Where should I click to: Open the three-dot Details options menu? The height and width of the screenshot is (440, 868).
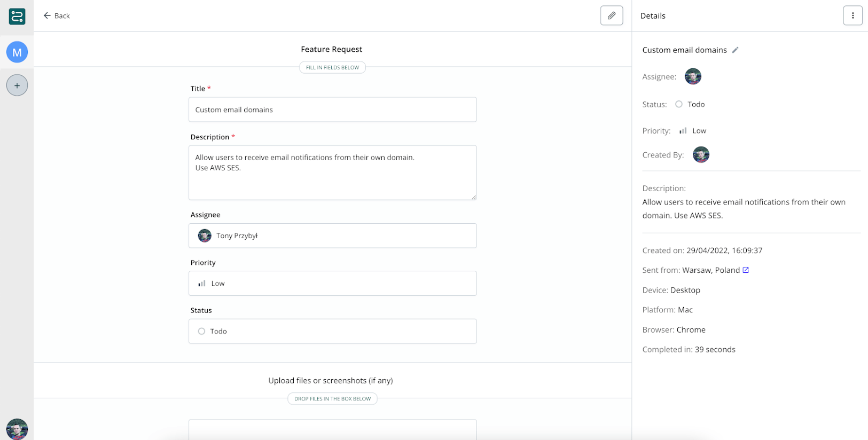coord(853,16)
